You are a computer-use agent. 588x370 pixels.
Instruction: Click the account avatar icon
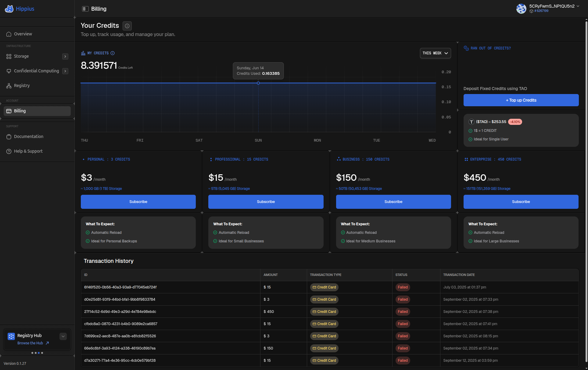coord(521,9)
